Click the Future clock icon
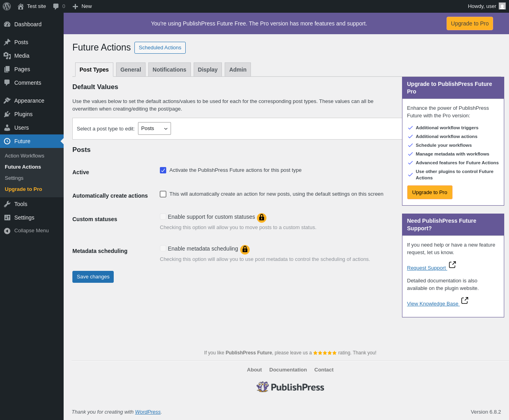509x420 pixels. click(x=7, y=141)
